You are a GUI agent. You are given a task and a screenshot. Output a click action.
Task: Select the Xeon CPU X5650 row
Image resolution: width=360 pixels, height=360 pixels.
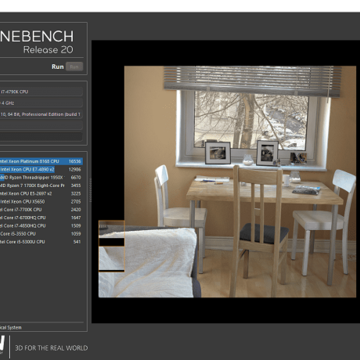pyautogui.click(x=41, y=201)
